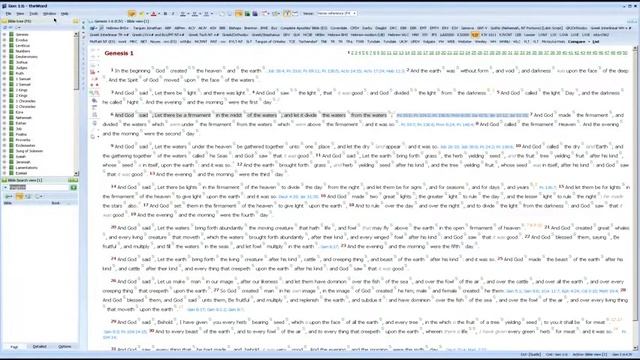The width and height of the screenshot is (640, 360).
Task: Jump to chapter 50 link
Action: pos(625,53)
